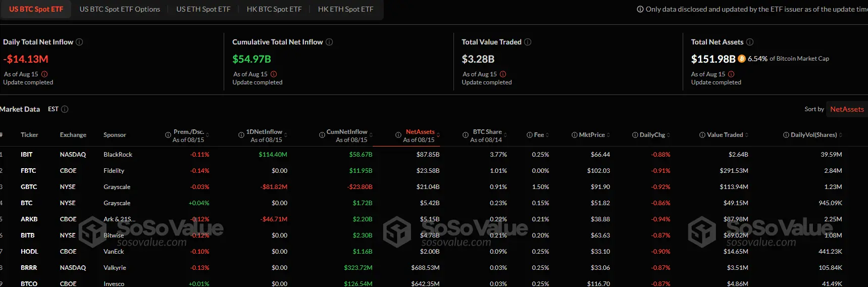Open GBTC ticker row
The image size is (868, 287).
(29, 187)
